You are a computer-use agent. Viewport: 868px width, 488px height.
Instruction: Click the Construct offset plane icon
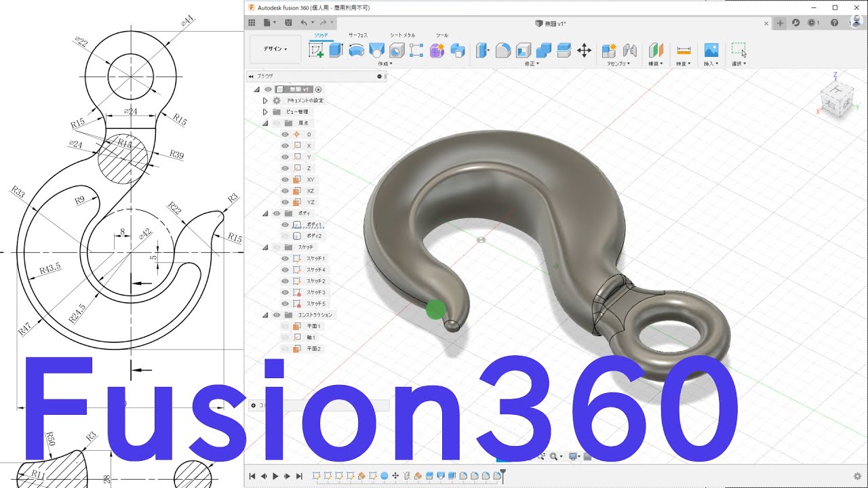[656, 50]
